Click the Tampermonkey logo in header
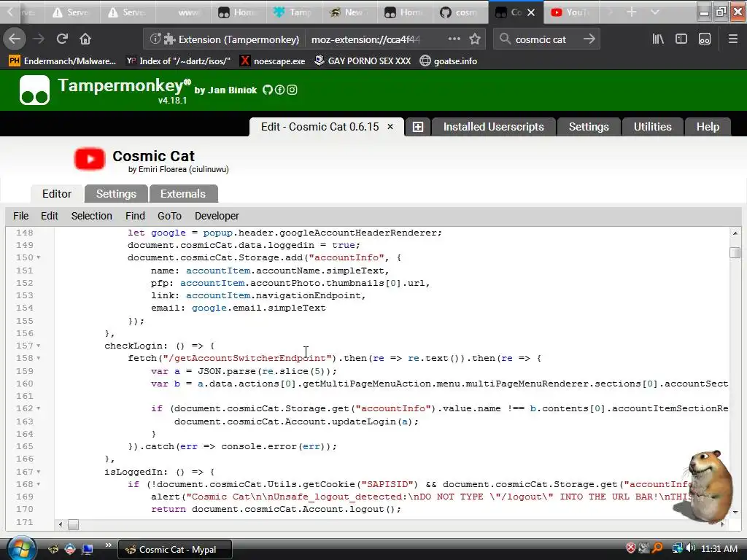The height and width of the screenshot is (560, 747). (34, 90)
